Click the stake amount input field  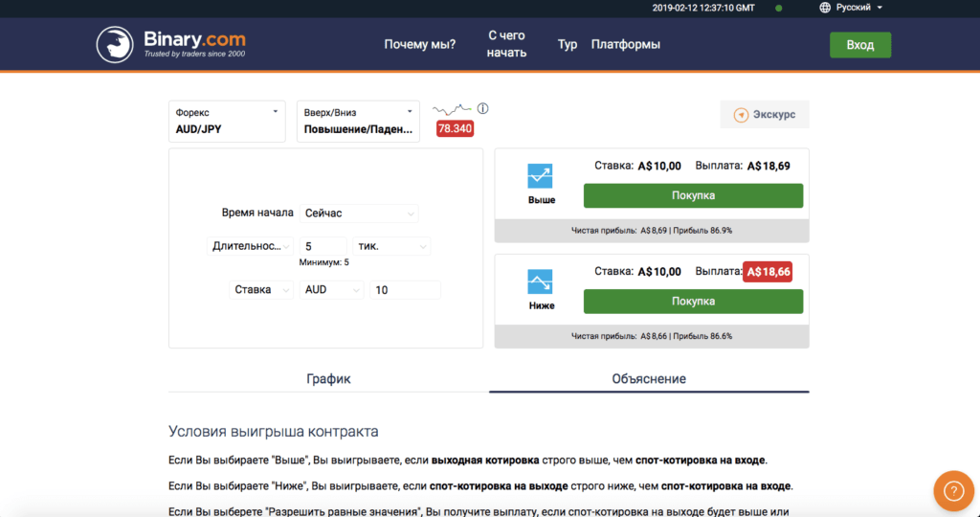pyautogui.click(x=405, y=290)
